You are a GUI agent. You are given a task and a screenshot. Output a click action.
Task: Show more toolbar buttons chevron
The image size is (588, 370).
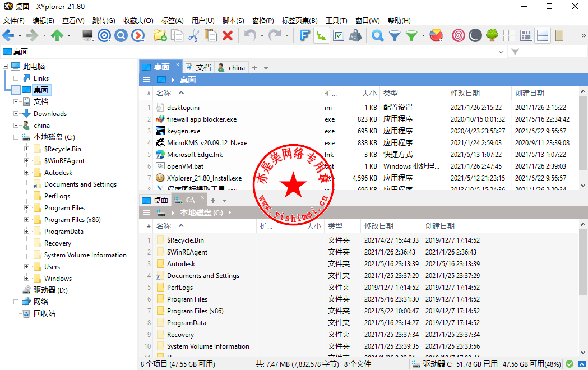pyautogui.click(x=583, y=36)
